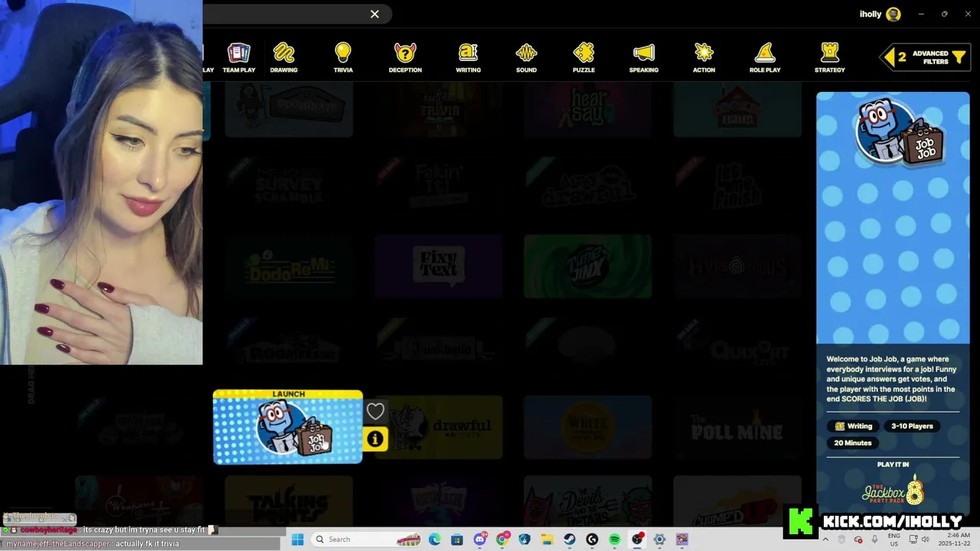Open the Talking Points game tile
This screenshot has height=551, width=980.
click(289, 501)
